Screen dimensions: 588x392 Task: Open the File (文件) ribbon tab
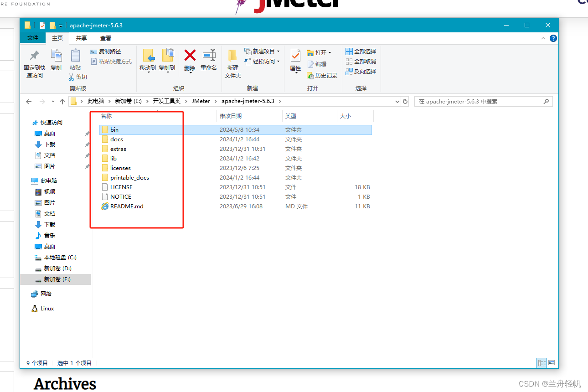[33, 38]
